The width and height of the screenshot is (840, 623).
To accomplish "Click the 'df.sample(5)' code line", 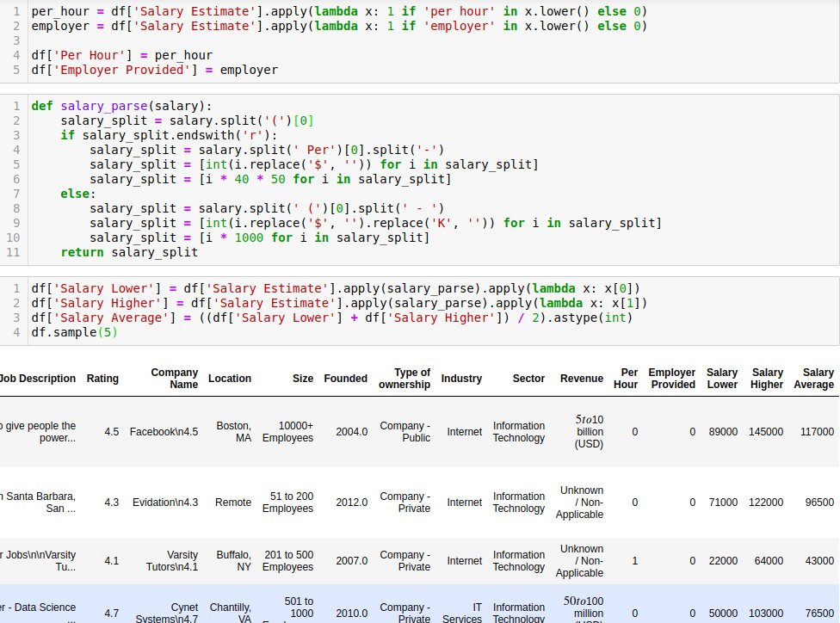I will 74,333.
